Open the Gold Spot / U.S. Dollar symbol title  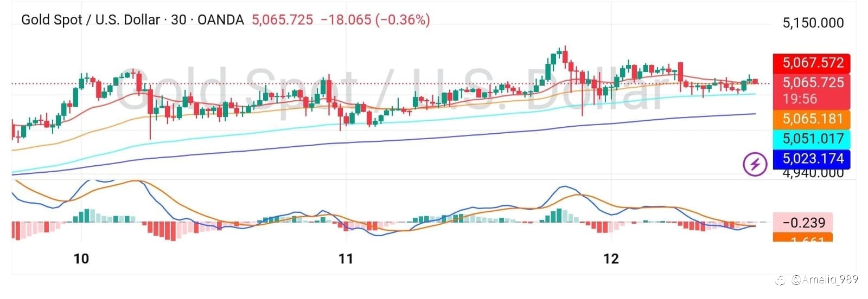91,20
